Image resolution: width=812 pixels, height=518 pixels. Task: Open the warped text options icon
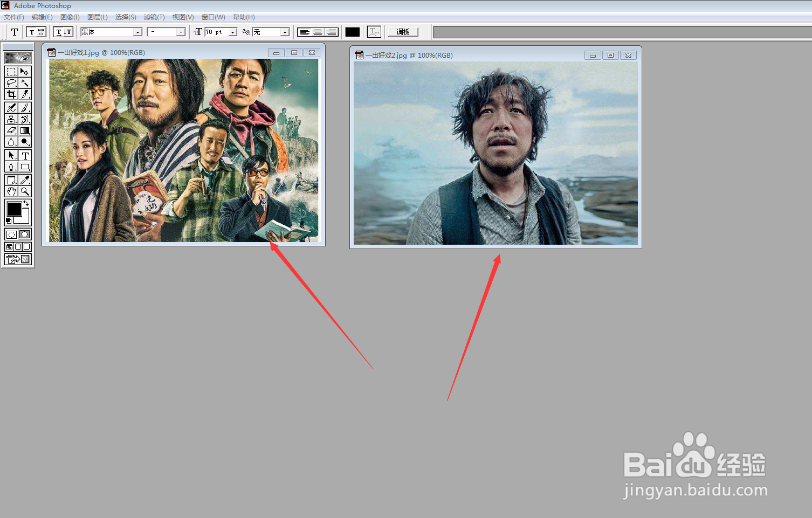374,32
